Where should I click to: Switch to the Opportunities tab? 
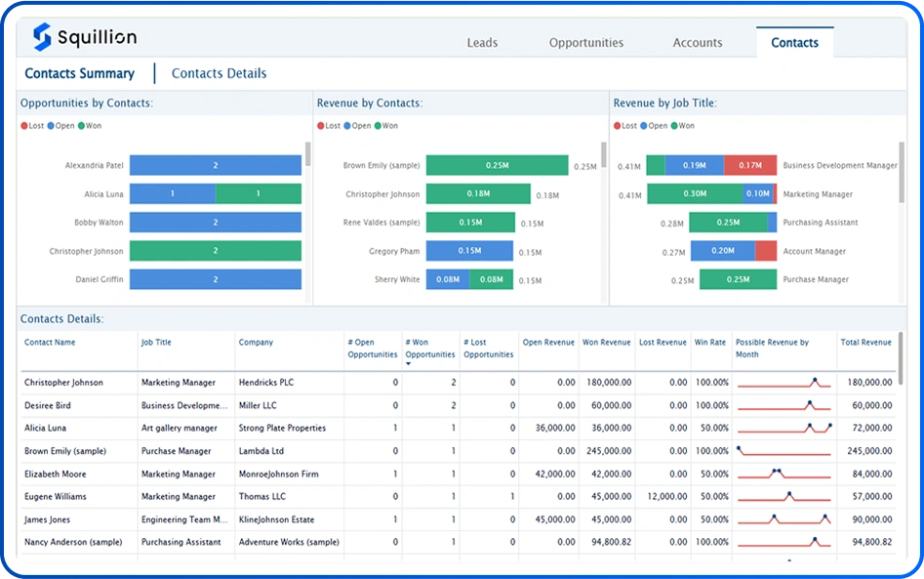(x=585, y=43)
